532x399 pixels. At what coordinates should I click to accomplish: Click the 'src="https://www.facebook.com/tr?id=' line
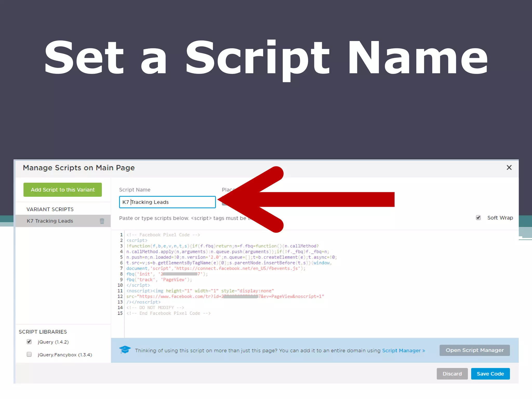click(x=225, y=296)
